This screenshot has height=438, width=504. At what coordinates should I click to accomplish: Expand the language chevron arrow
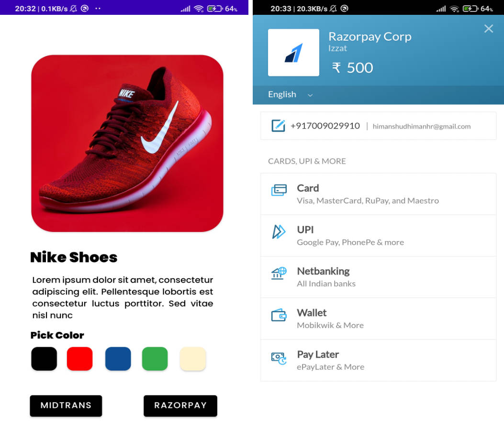(x=310, y=95)
